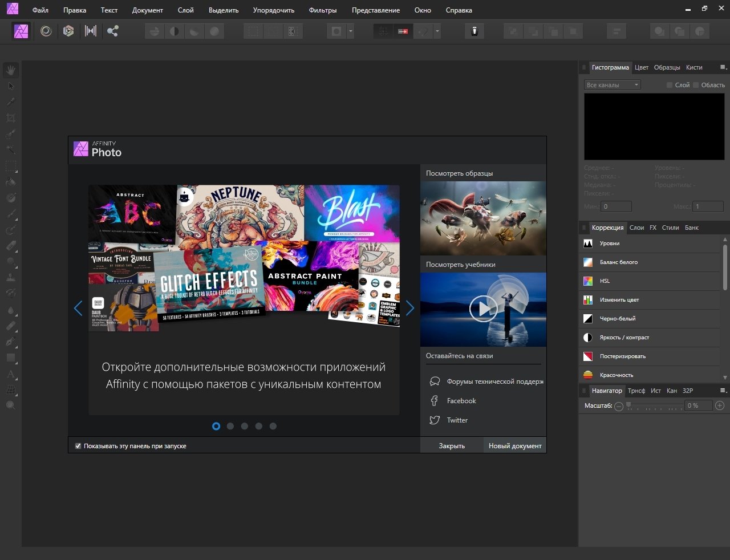Select the Blur drop tool
The image size is (730, 560).
pyautogui.click(x=11, y=310)
